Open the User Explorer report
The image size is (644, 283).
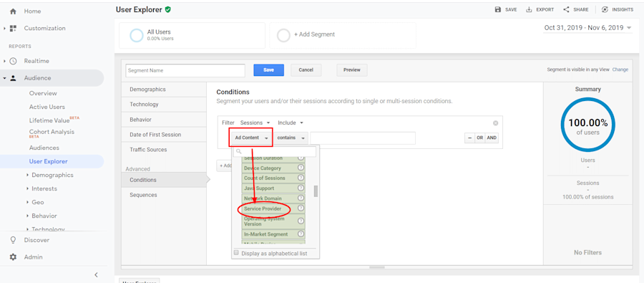tap(49, 161)
